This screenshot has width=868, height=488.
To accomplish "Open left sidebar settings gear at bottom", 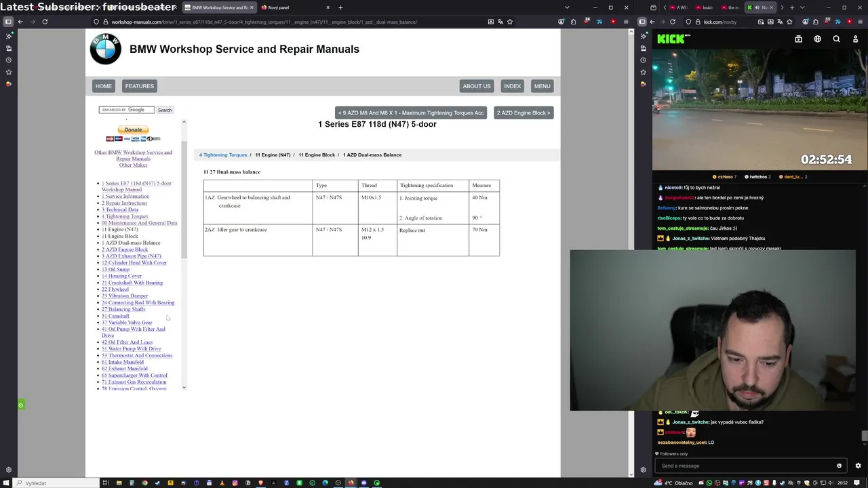I will [x=8, y=470].
